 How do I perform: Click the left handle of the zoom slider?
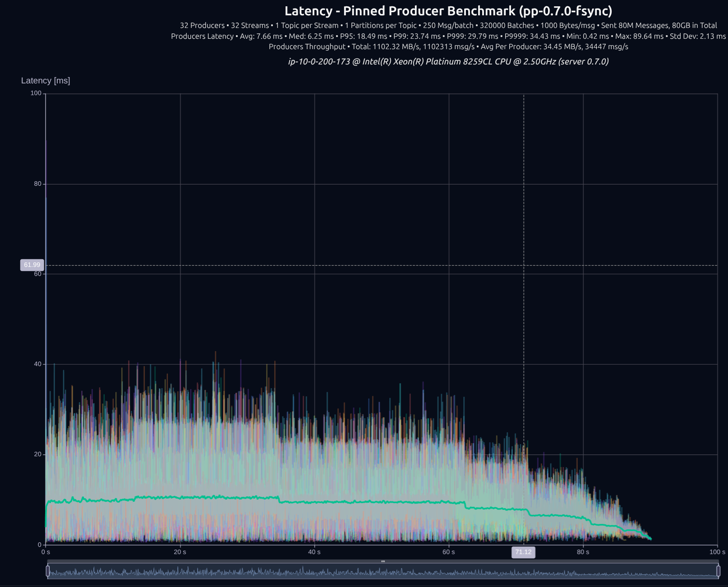pyautogui.click(x=48, y=571)
